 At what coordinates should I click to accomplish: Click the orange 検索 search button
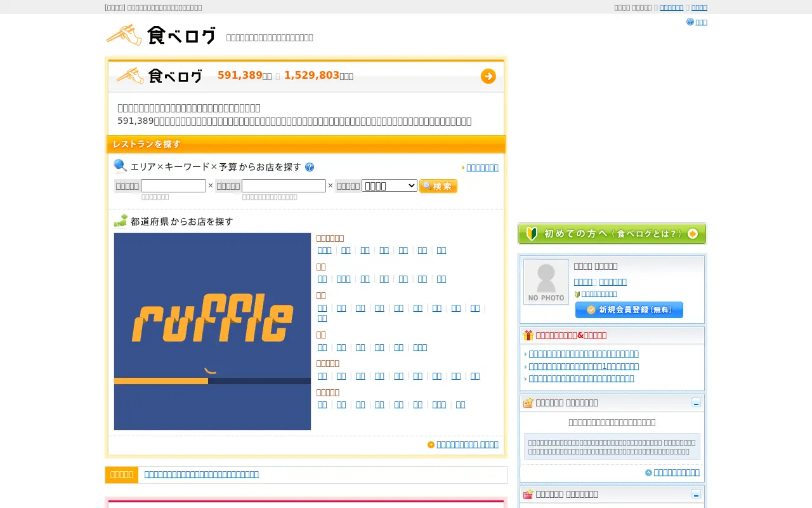438,186
